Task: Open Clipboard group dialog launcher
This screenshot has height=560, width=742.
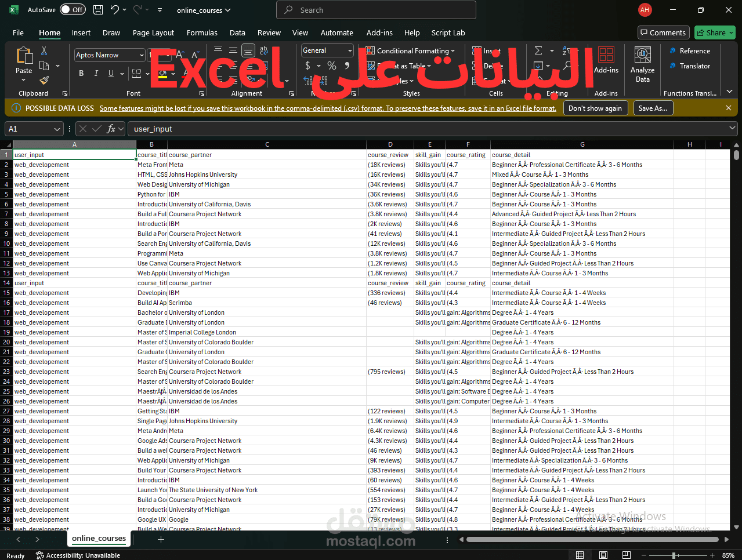Action: tap(65, 93)
